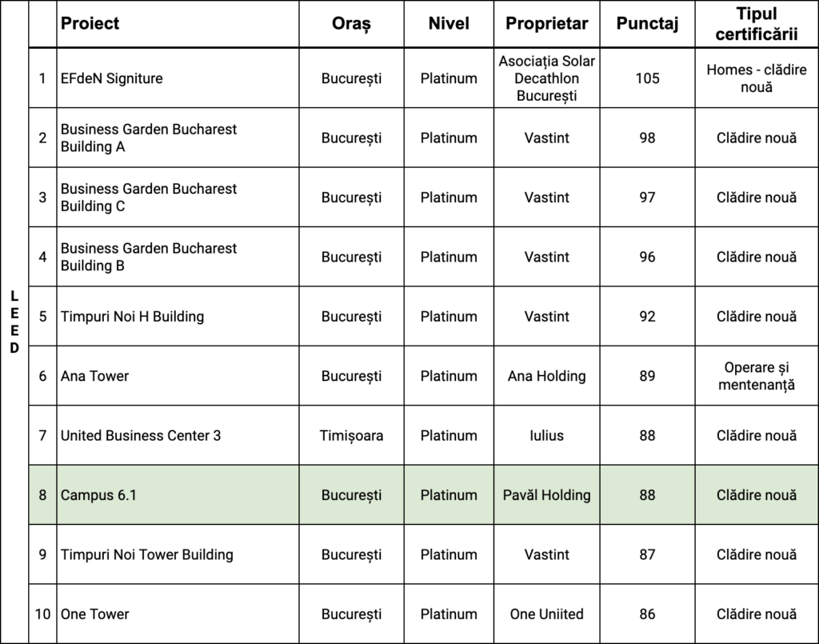Click the Oraș column header
The height and width of the screenshot is (644, 819).
[x=351, y=24]
